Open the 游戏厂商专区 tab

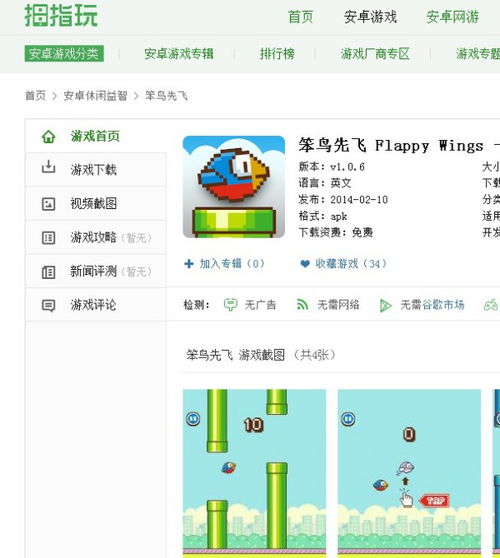pyautogui.click(x=375, y=54)
